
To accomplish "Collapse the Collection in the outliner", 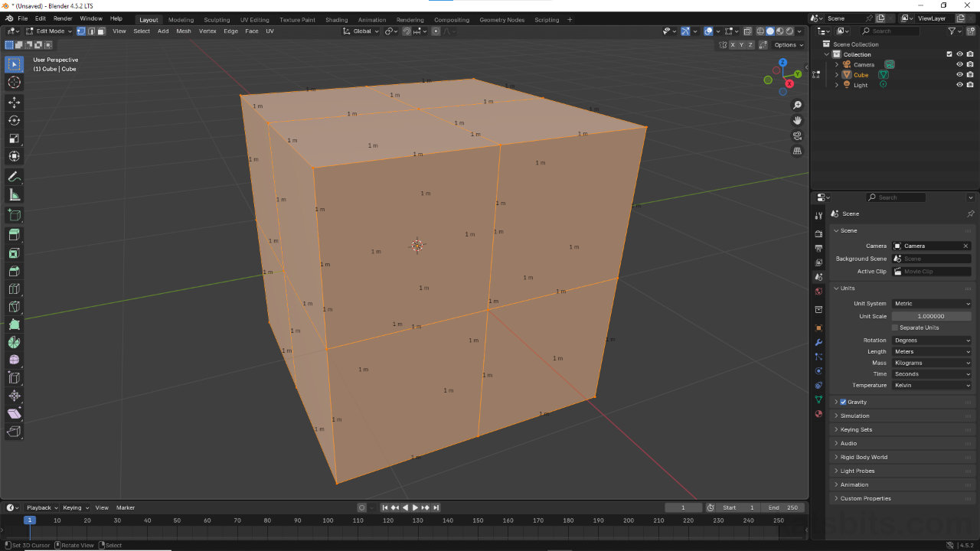I will [x=826, y=54].
